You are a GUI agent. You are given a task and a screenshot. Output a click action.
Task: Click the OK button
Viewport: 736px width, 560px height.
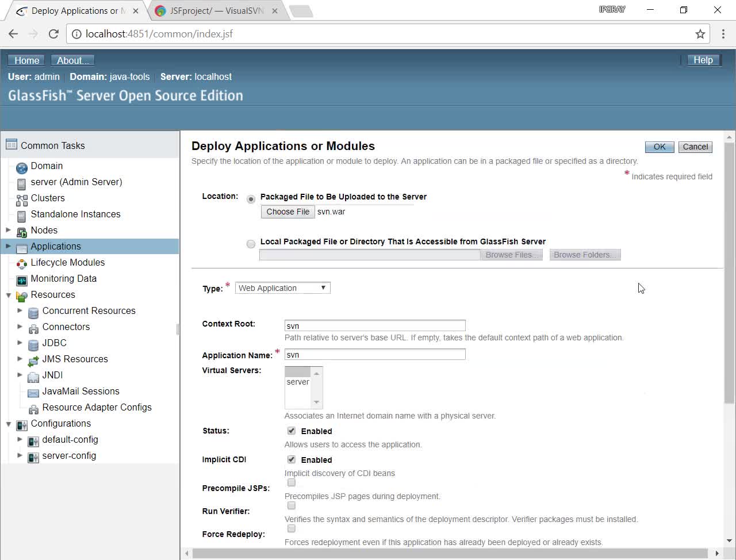pyautogui.click(x=660, y=147)
